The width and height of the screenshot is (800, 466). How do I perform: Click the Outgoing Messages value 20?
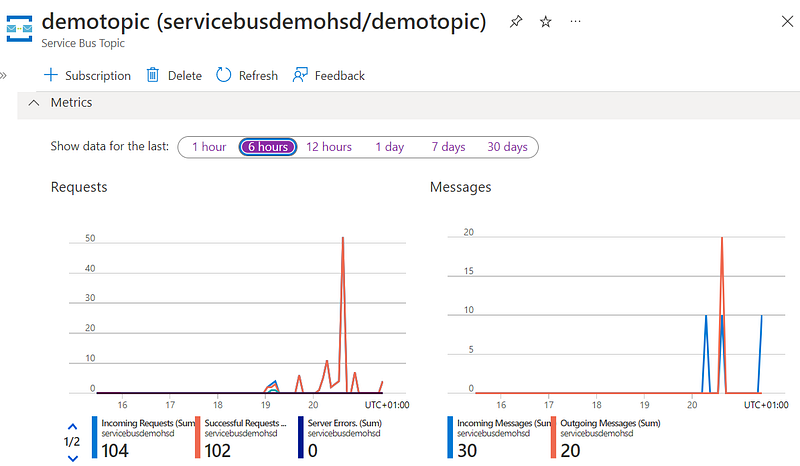pos(570,451)
